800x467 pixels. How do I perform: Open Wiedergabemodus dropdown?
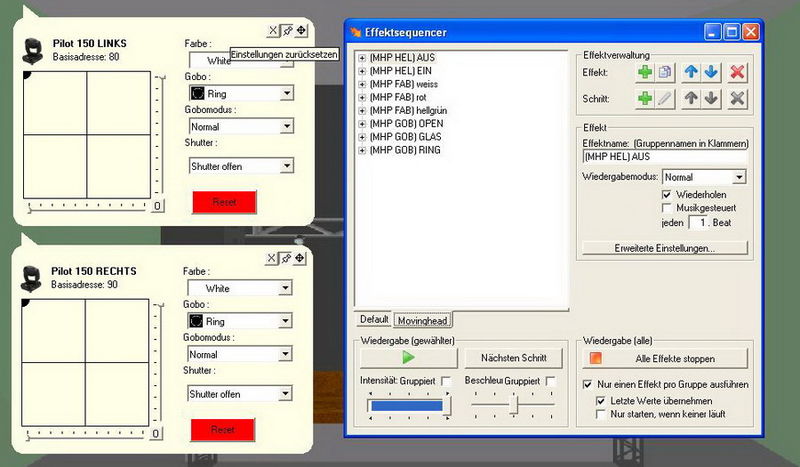(739, 177)
